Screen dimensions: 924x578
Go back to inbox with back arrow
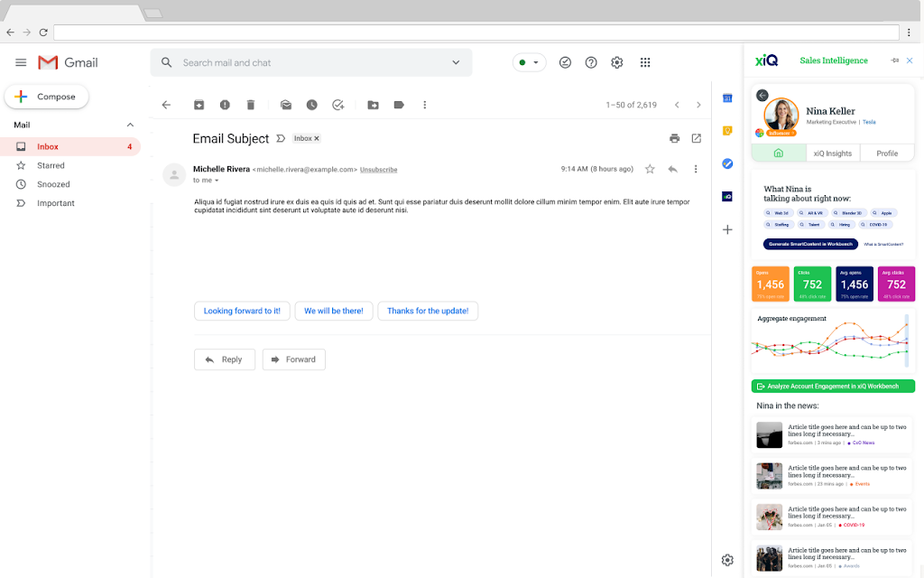coord(166,105)
